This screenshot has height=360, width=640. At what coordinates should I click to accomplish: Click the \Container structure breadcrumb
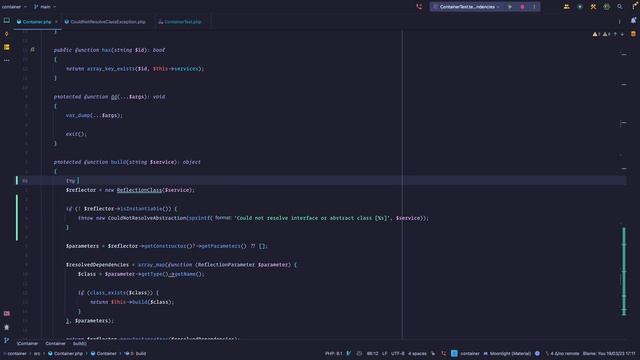pos(28,344)
